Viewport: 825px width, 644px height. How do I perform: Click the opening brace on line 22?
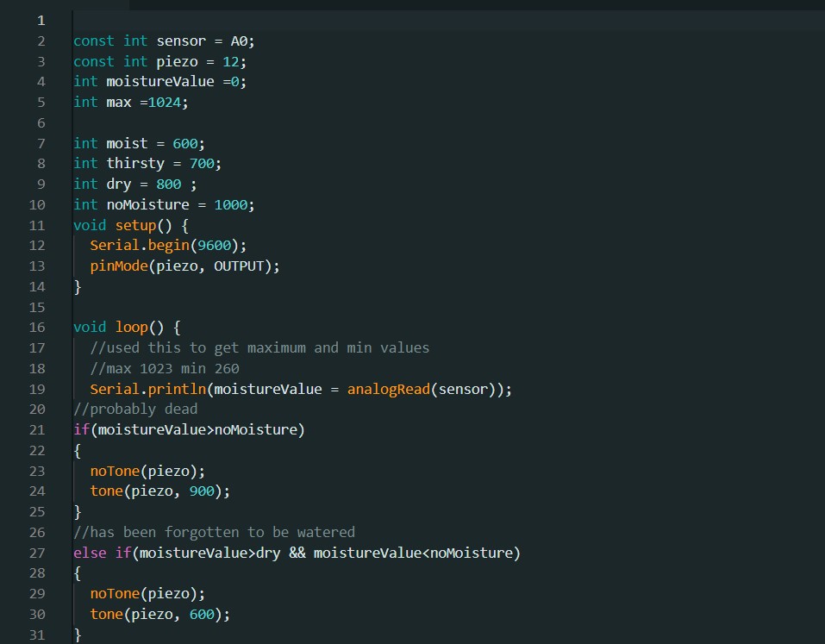(x=78, y=450)
